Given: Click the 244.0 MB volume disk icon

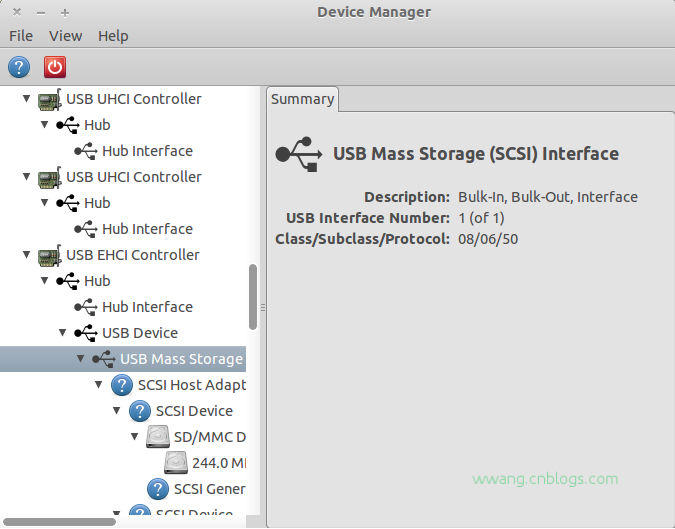Looking at the screenshot, I should pyautogui.click(x=176, y=463).
